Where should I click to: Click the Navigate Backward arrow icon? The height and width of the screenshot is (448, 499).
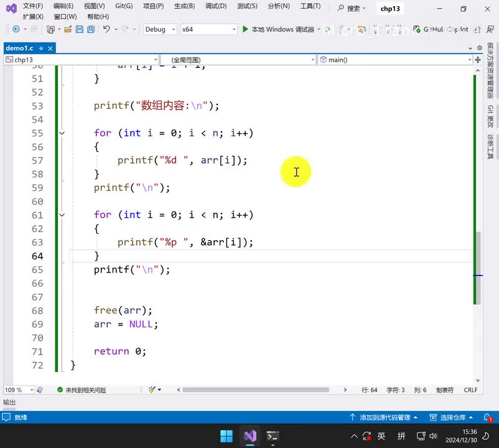(16, 29)
